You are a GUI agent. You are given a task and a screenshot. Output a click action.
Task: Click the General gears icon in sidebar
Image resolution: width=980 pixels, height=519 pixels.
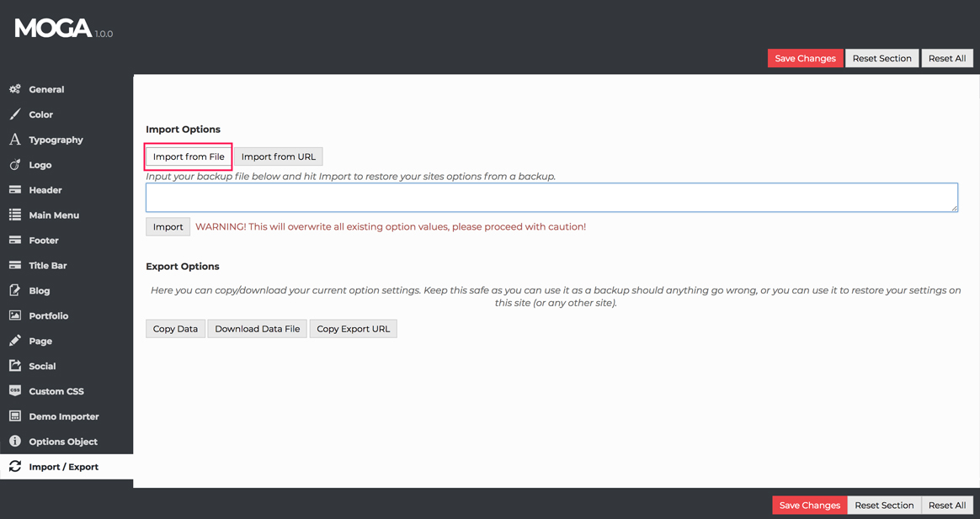coord(15,89)
